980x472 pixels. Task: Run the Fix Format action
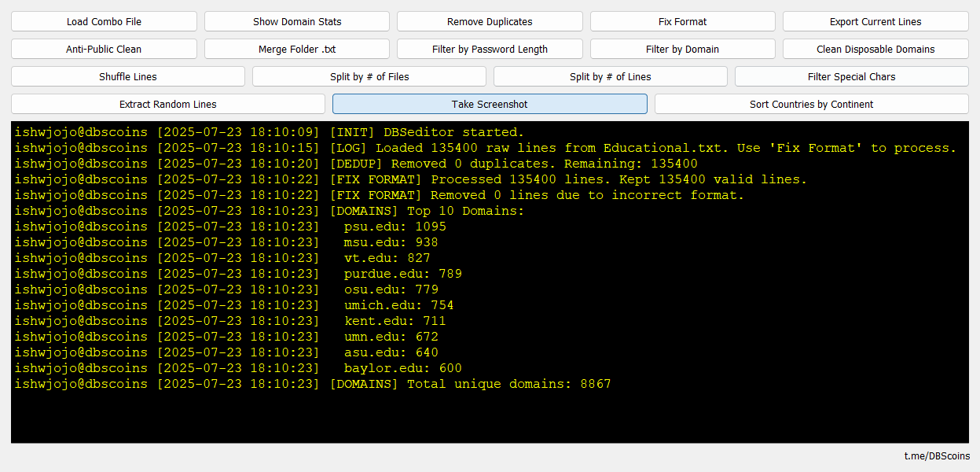point(682,21)
